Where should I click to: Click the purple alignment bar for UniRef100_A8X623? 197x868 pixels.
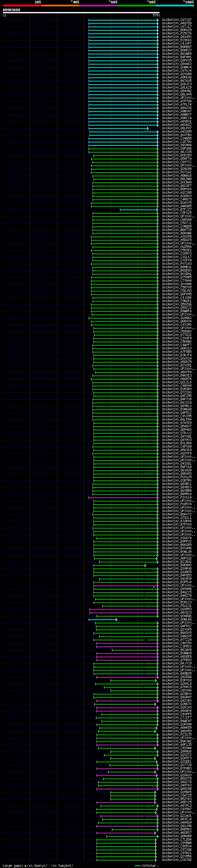124,612
